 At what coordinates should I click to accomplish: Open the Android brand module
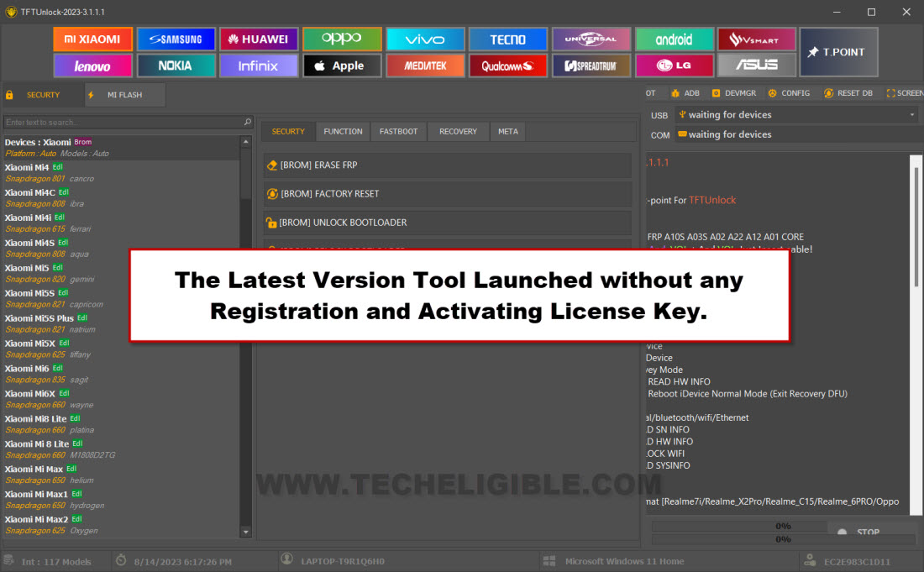pos(675,39)
